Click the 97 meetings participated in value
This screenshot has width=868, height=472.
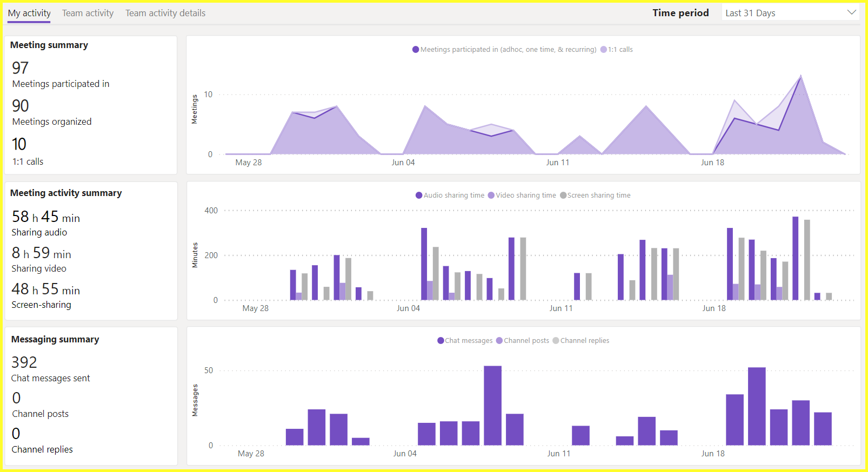(x=21, y=68)
